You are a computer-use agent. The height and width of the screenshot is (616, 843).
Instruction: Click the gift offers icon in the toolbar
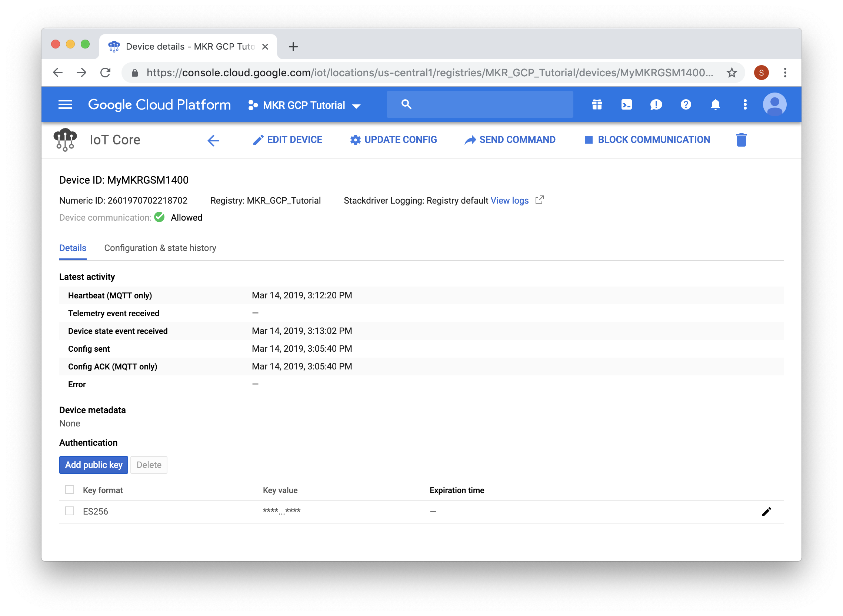pyautogui.click(x=597, y=105)
